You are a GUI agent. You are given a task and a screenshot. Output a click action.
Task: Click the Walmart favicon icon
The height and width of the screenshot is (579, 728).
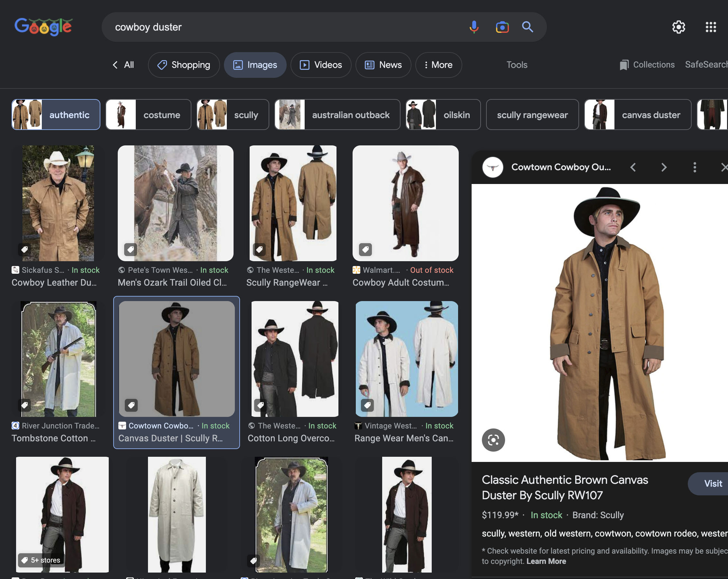pos(356,270)
